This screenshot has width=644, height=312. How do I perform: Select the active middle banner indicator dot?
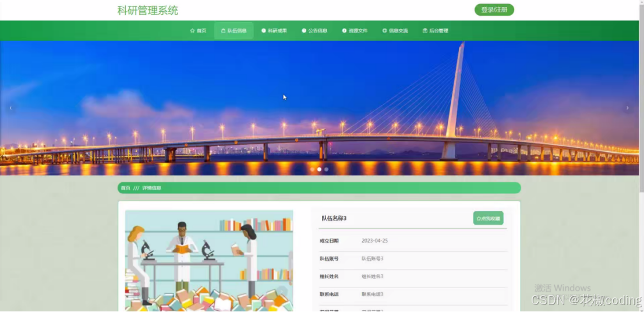[319, 169]
